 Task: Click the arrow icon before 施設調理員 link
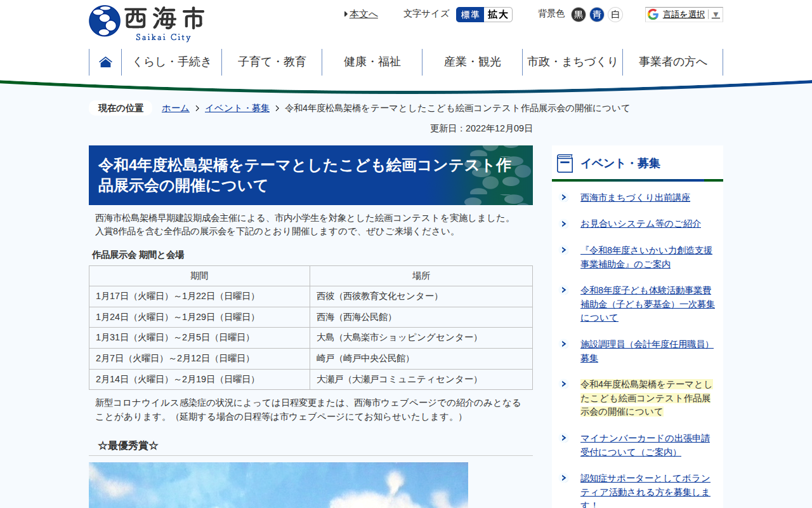(x=564, y=344)
